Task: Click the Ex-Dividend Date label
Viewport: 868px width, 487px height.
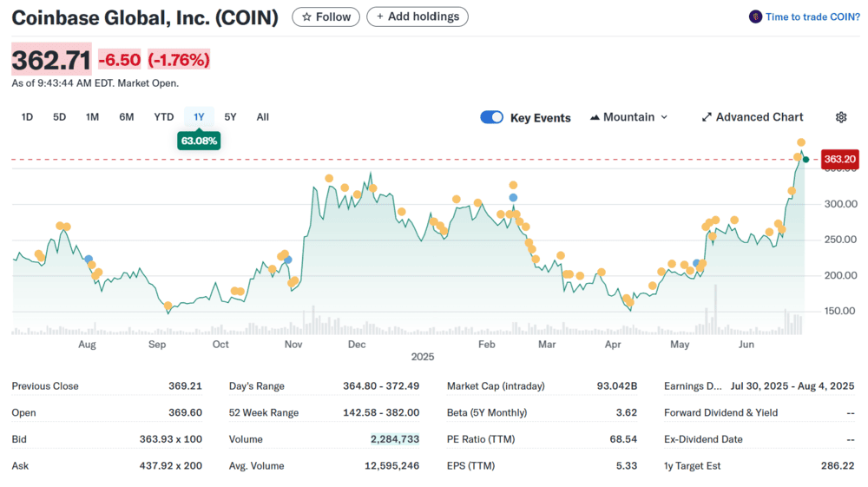Action: click(703, 439)
